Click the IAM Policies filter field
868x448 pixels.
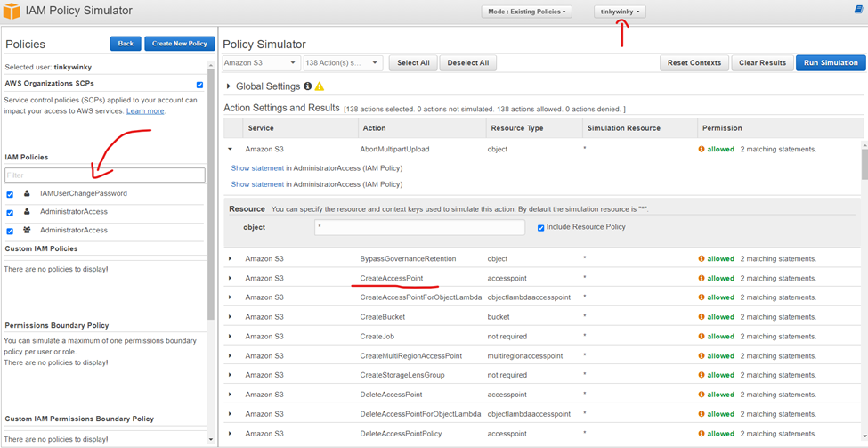coord(105,175)
